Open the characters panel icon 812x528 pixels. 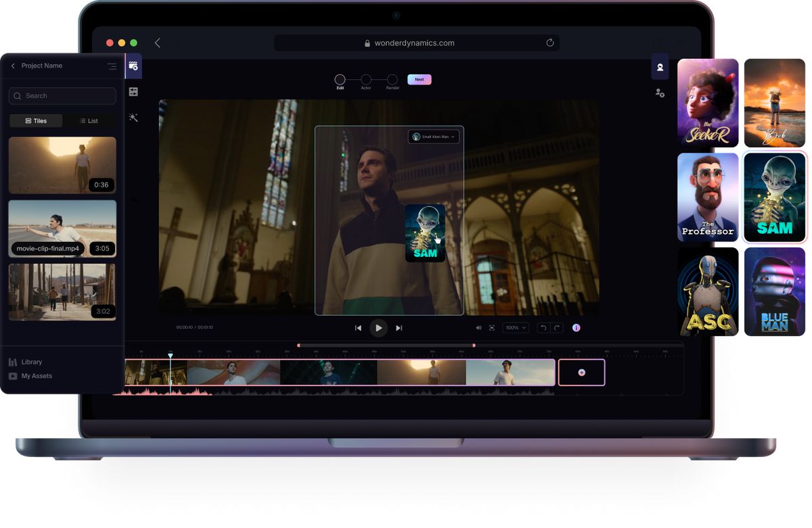(660, 67)
